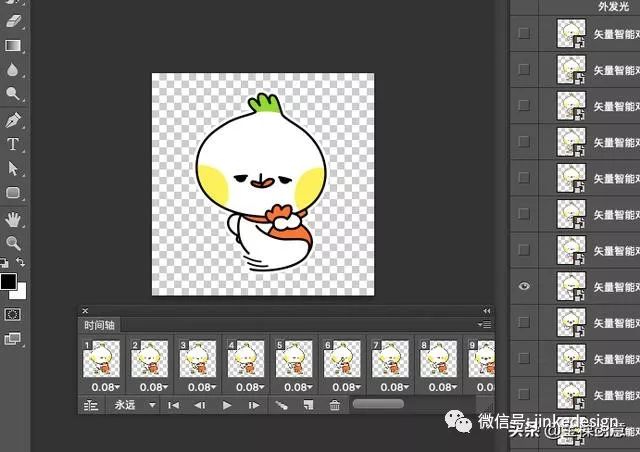Hide the currently visible layer via eye icon

pyautogui.click(x=524, y=286)
